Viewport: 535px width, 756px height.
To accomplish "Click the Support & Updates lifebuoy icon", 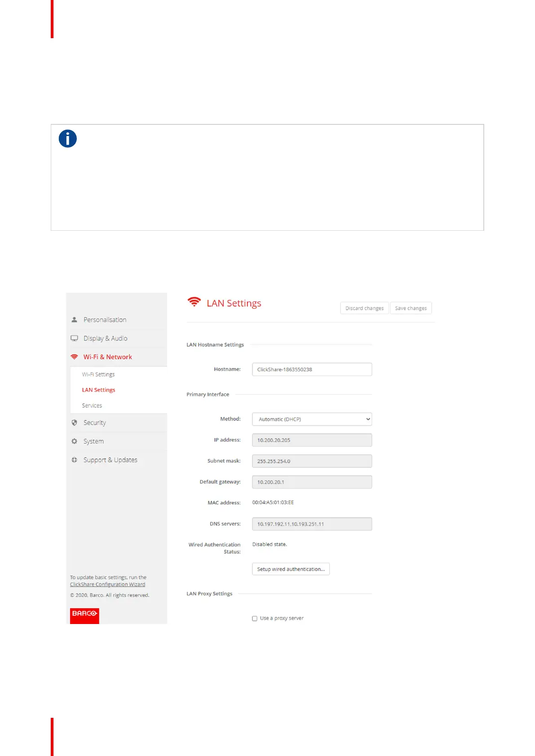I will click(x=74, y=460).
